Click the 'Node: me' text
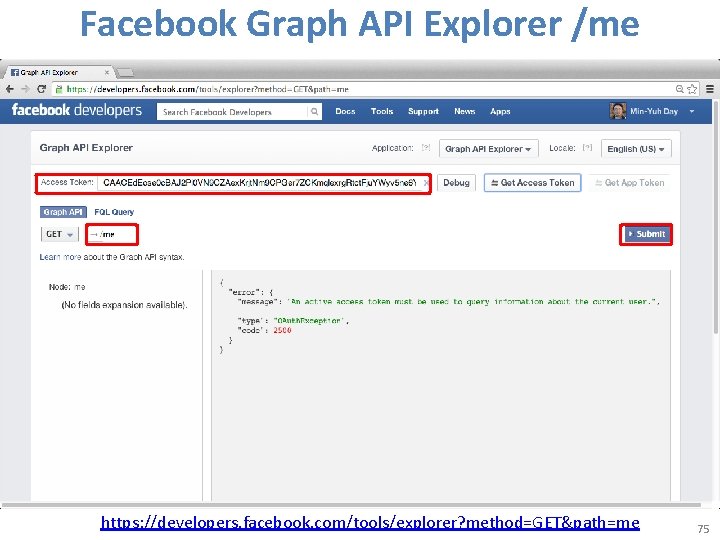Image resolution: width=720 pixels, height=540 pixels. pyautogui.click(x=67, y=287)
